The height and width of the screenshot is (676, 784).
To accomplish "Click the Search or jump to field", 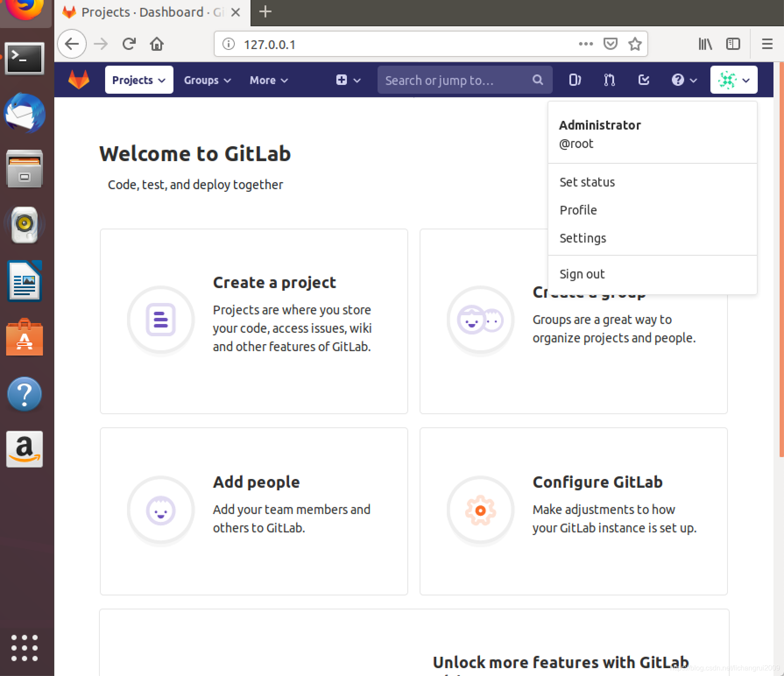I will 465,80.
